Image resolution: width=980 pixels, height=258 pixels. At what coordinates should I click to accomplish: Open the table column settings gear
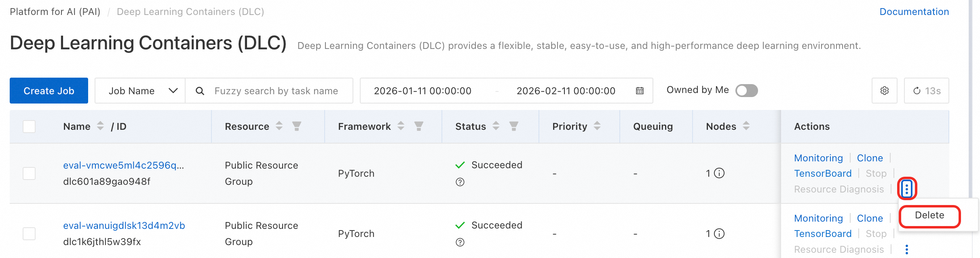884,91
